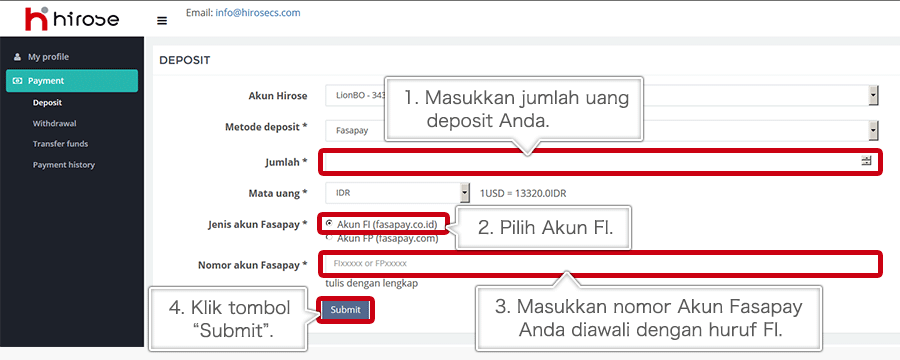Open the Metode deposit dropdown arrow
The width and height of the screenshot is (900, 360).
point(873,131)
